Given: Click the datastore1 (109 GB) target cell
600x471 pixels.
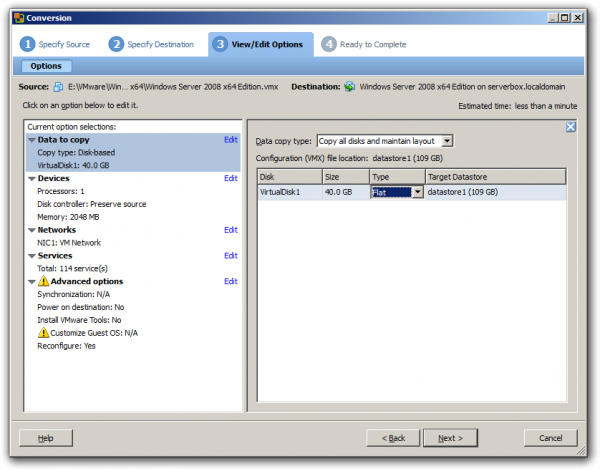Looking at the screenshot, I should 496,192.
